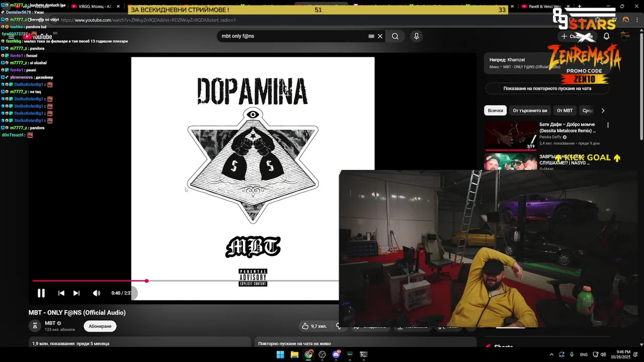Click the elapsed time 0:40 / 2:37
This screenshot has width=644, height=362.
122,293
